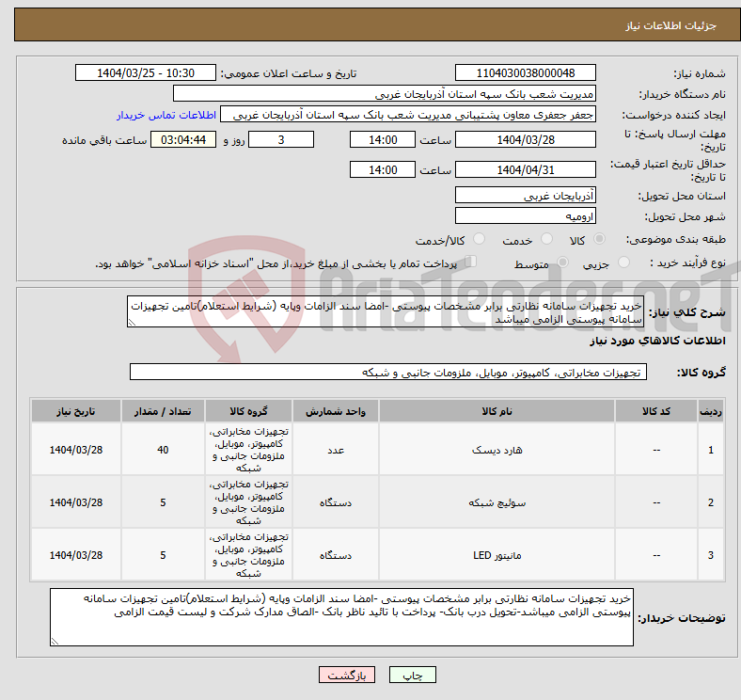Image resolution: width=741 pixels, height=700 pixels.
Task: Click resize handle of توضیحات خریدار box
Action: 55,642
